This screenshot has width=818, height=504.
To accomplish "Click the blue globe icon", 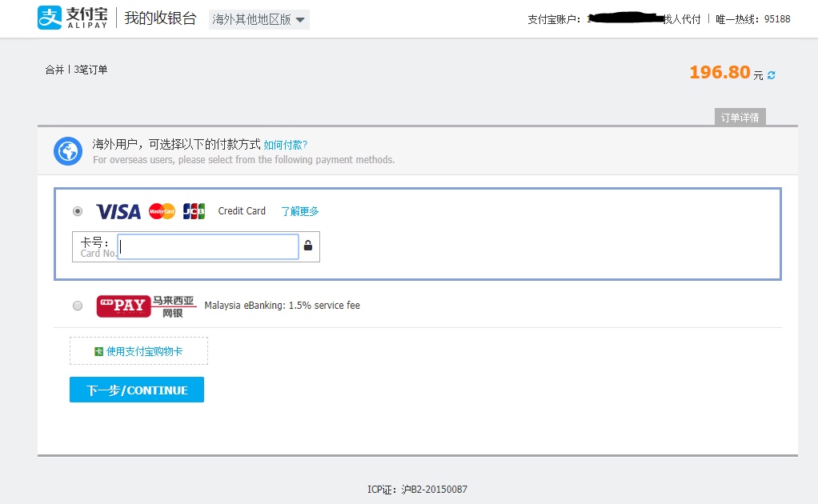I will 68,151.
